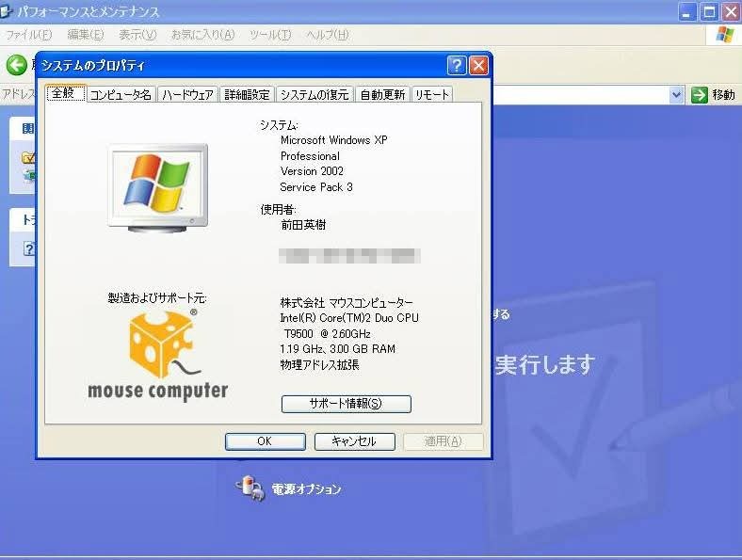Select the 自動更新 tab

[x=382, y=95]
